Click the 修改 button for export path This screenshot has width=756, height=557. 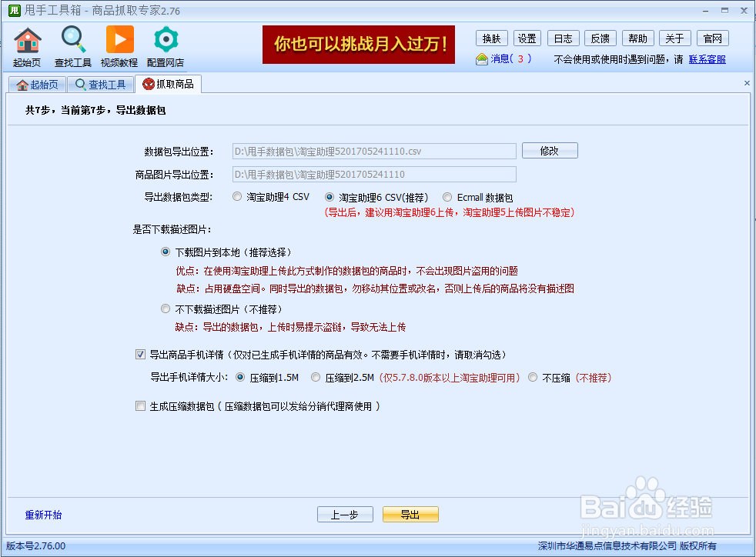(550, 151)
